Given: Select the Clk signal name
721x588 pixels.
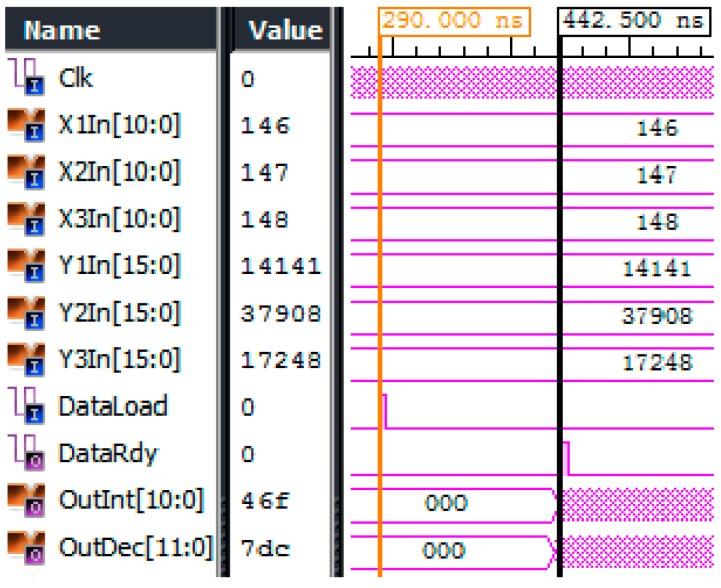Looking at the screenshot, I should point(75,78).
